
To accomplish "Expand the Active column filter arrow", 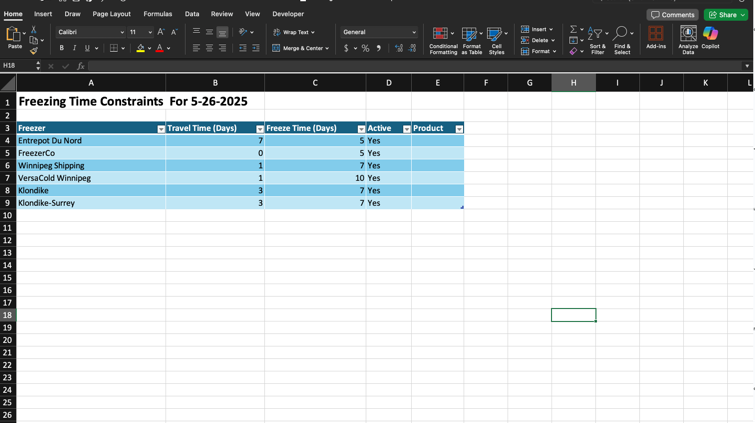I will click(406, 129).
